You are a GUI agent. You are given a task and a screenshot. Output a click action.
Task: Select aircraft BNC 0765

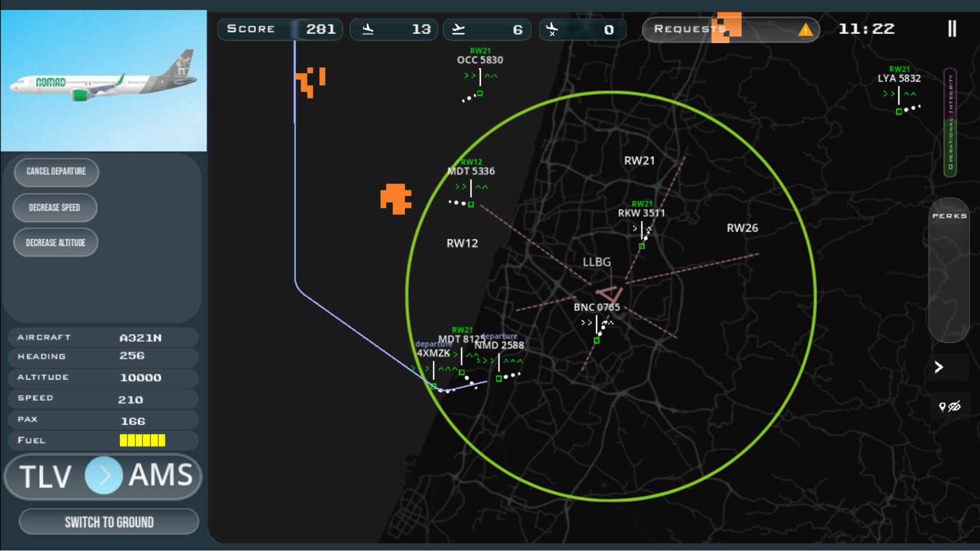pyautogui.click(x=596, y=307)
